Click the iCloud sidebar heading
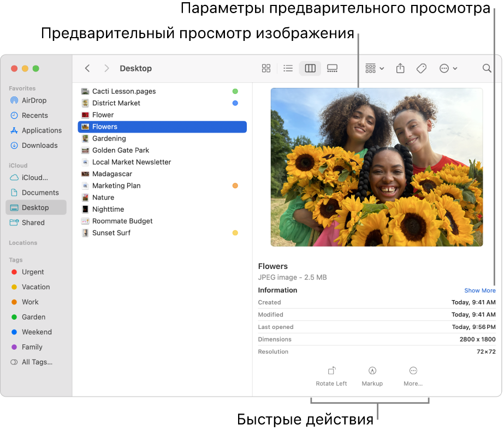This screenshot has height=431, width=504. coord(18,165)
